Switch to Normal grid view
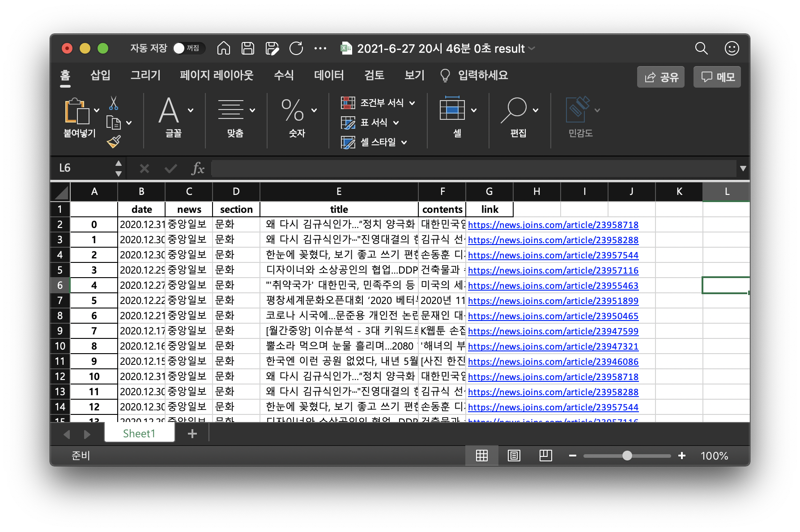 [x=482, y=456]
